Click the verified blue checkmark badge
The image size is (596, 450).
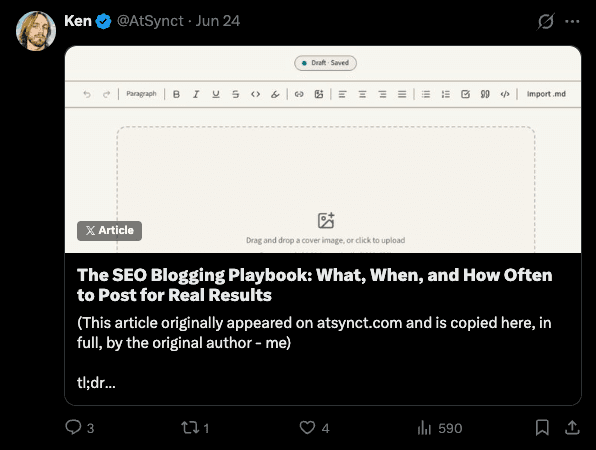(103, 21)
